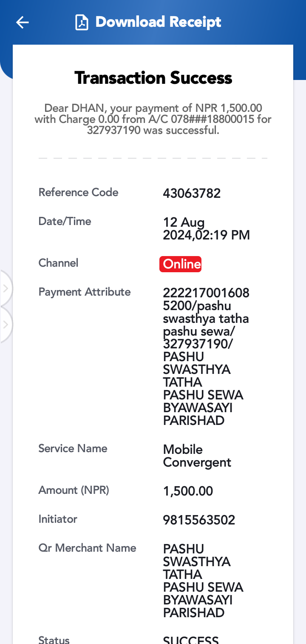Tap the Reference Code label

pyautogui.click(x=78, y=192)
